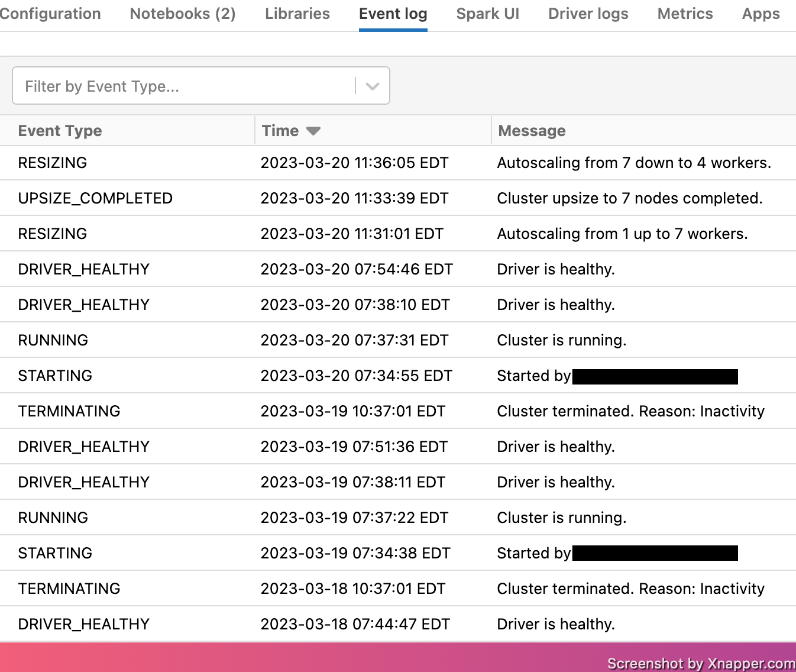Click the Cluster is running message
796x672 pixels.
point(561,340)
